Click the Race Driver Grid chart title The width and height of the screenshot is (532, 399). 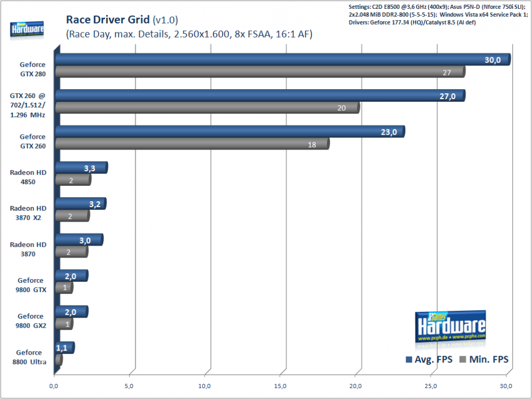(x=122, y=20)
